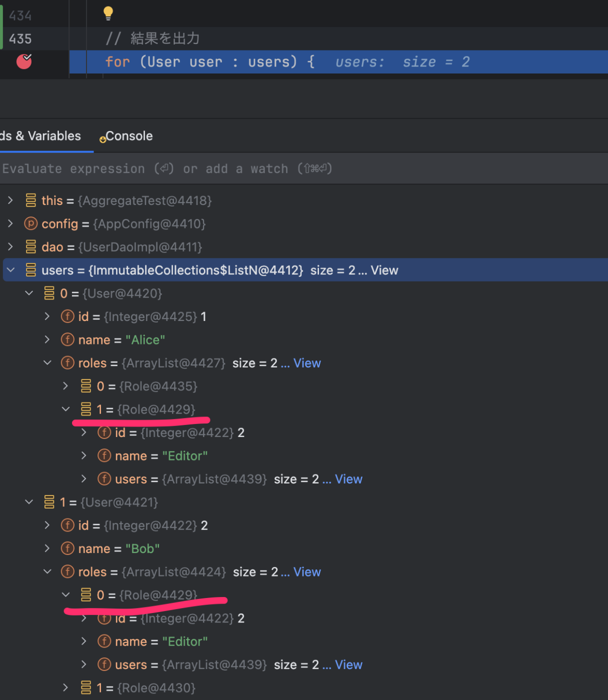Expand the name "Bob" field
Image resolution: width=608 pixels, height=700 pixels.
pyautogui.click(x=47, y=548)
